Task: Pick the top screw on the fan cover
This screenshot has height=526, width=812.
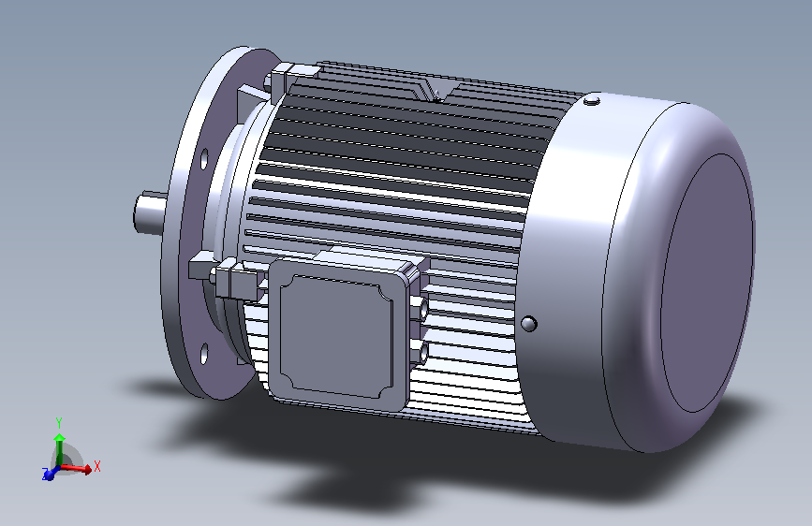Action: click(593, 99)
